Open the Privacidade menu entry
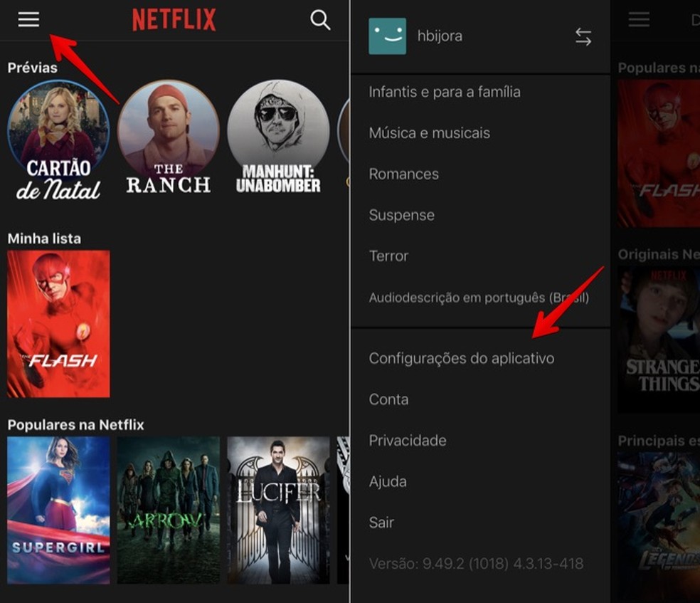The width and height of the screenshot is (700, 603). tap(408, 441)
